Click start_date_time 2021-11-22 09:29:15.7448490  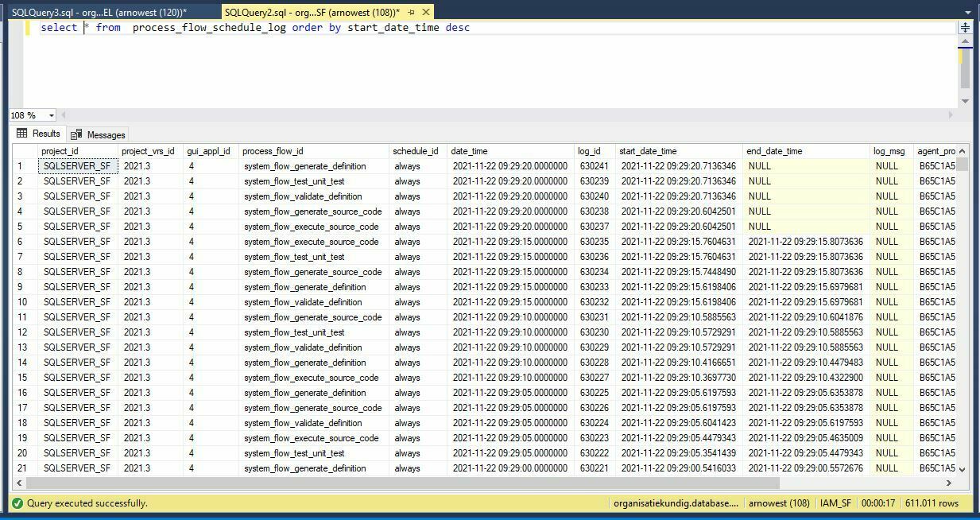pyautogui.click(x=680, y=272)
